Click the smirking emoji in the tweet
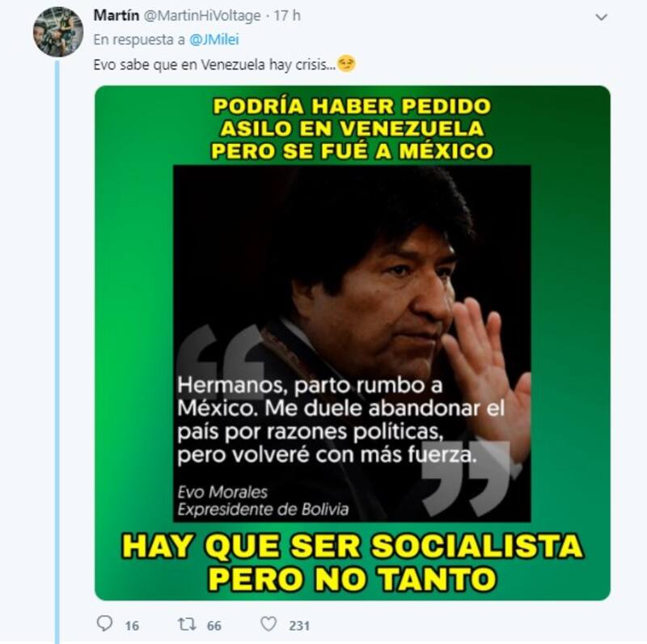647x644 pixels. point(346,64)
